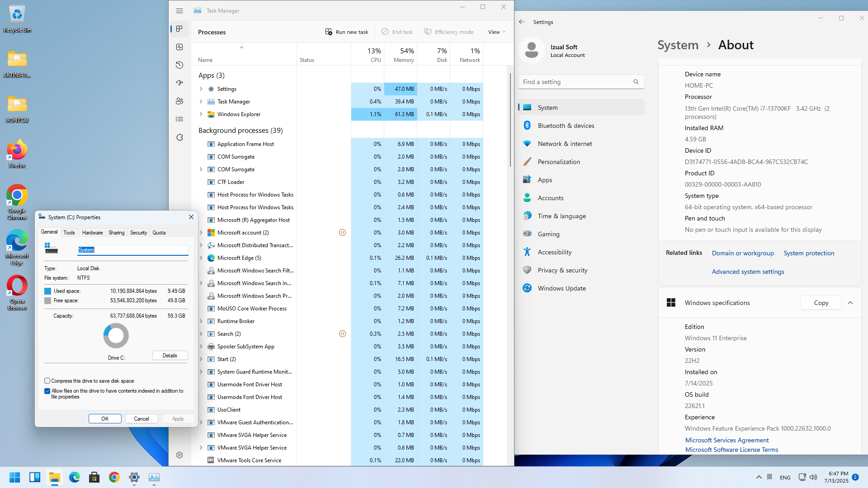Open App history page in Task Manager sidebar

(179, 65)
